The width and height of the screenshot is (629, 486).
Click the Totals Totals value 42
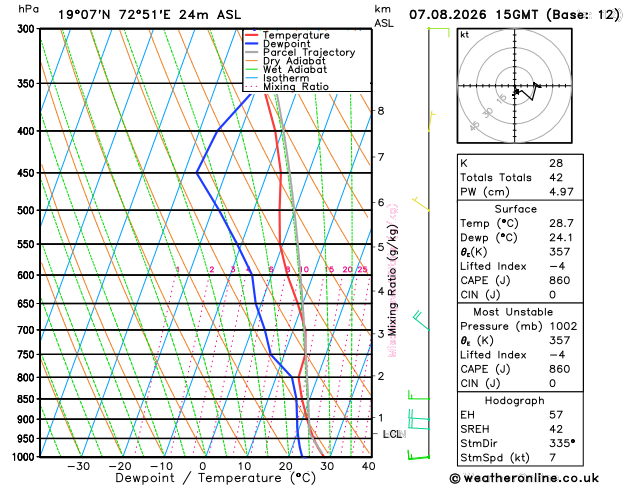(556, 178)
